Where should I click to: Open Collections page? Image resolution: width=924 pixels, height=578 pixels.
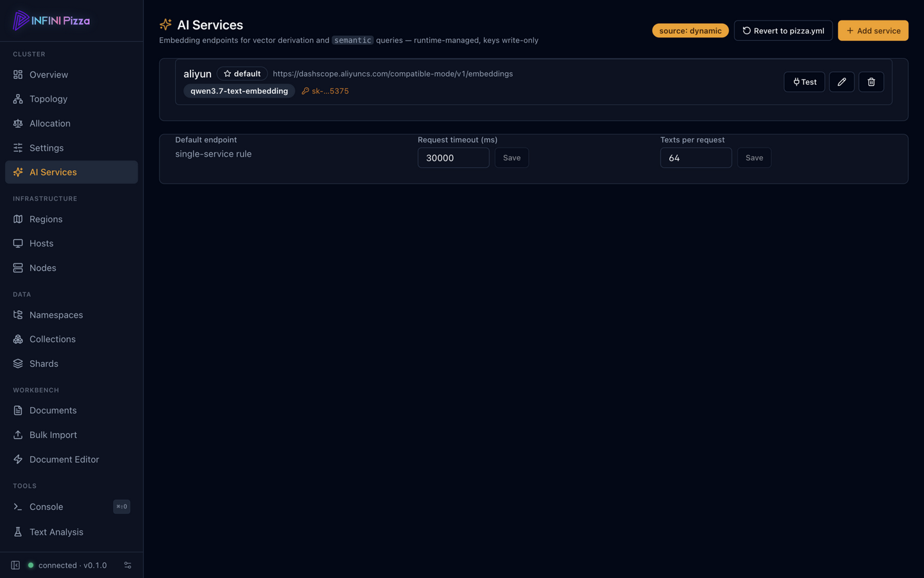tap(71, 339)
